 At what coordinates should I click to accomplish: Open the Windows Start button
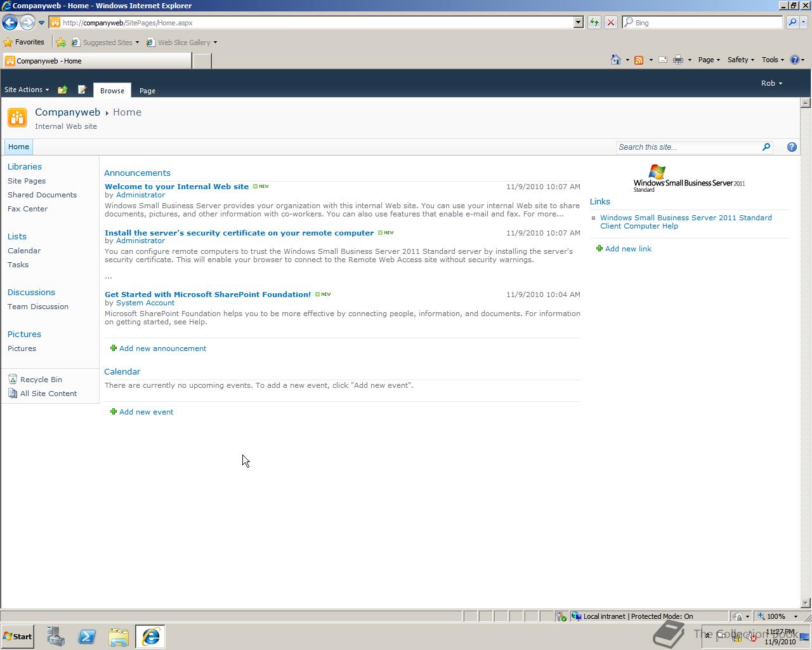click(x=18, y=637)
